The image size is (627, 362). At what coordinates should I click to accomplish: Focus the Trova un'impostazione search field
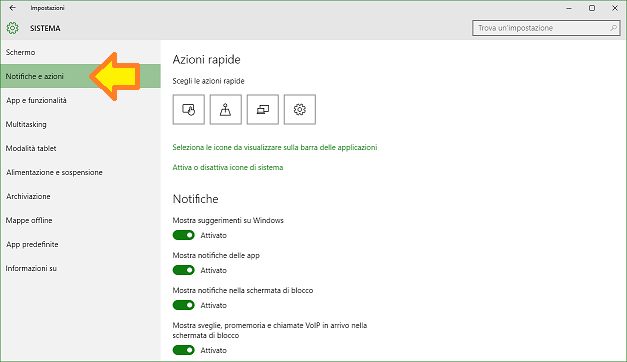click(x=546, y=28)
